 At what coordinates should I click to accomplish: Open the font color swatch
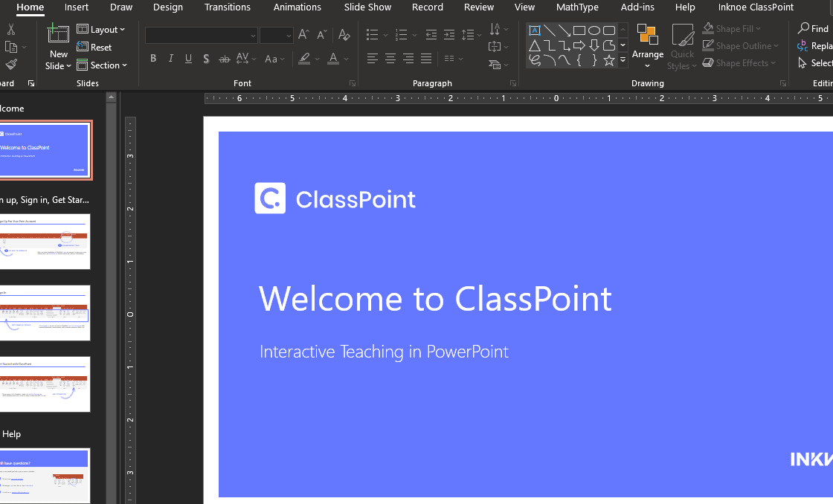pos(335,58)
